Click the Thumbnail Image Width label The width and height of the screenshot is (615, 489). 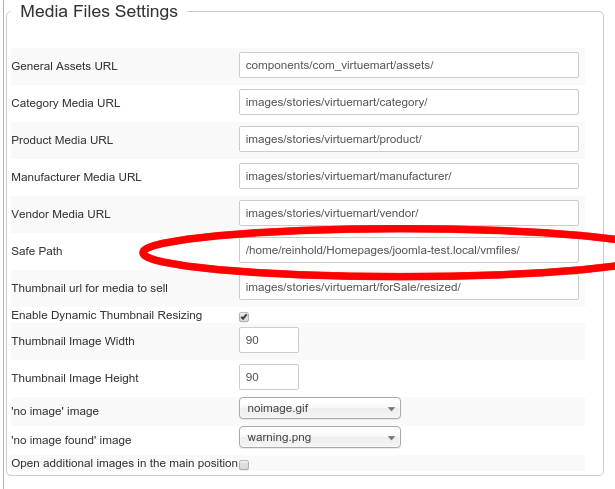pos(72,341)
